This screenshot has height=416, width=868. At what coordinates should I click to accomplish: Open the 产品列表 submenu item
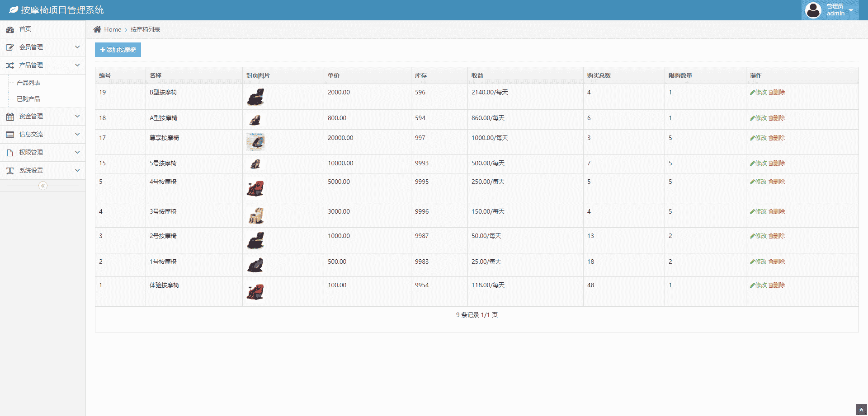(x=28, y=83)
